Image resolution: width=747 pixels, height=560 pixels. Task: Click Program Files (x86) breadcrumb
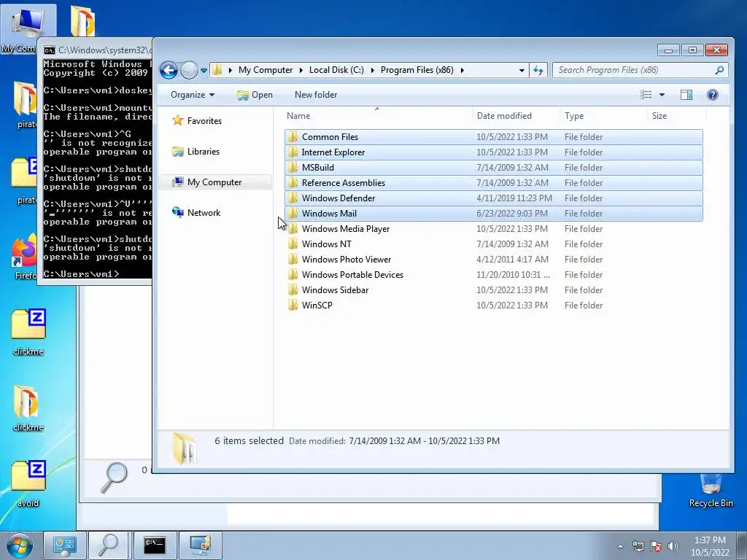(417, 70)
